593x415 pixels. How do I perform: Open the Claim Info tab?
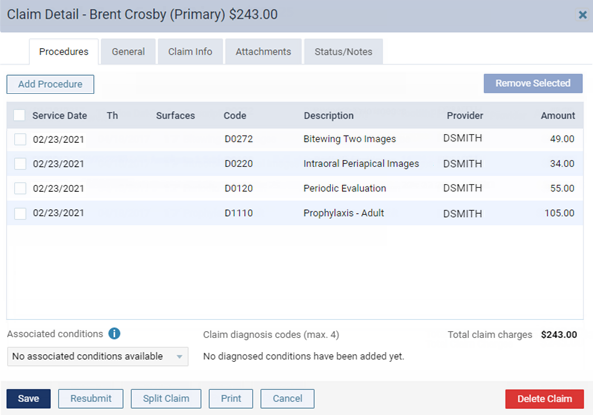pyautogui.click(x=190, y=52)
